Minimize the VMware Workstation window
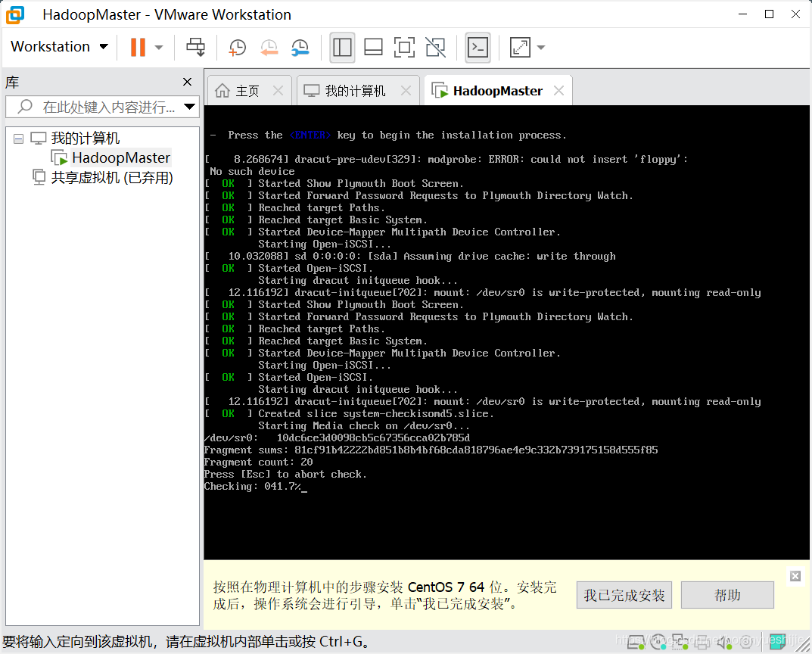The height and width of the screenshot is (654, 812). click(x=742, y=14)
